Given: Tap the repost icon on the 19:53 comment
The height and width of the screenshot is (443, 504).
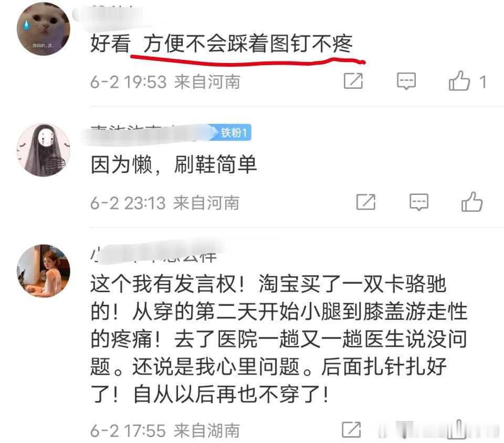Looking at the screenshot, I should 353,81.
